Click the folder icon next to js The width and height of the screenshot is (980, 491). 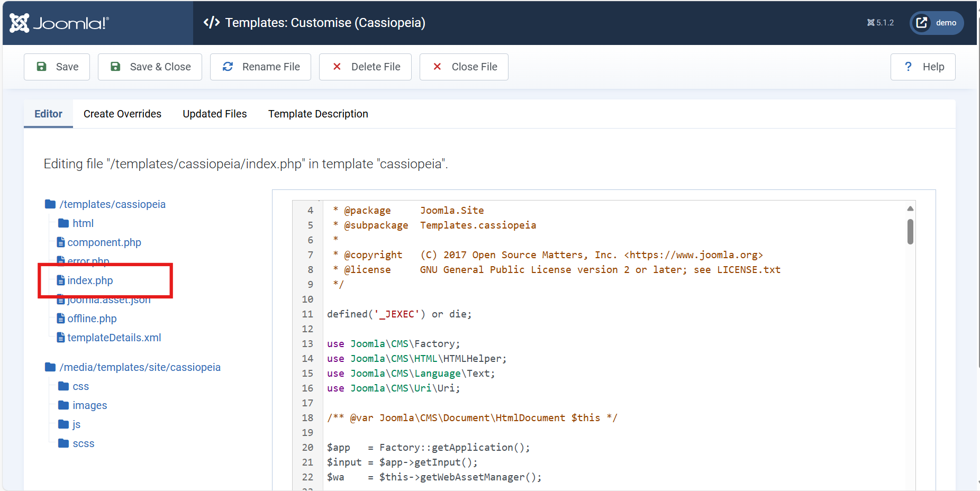pos(63,424)
